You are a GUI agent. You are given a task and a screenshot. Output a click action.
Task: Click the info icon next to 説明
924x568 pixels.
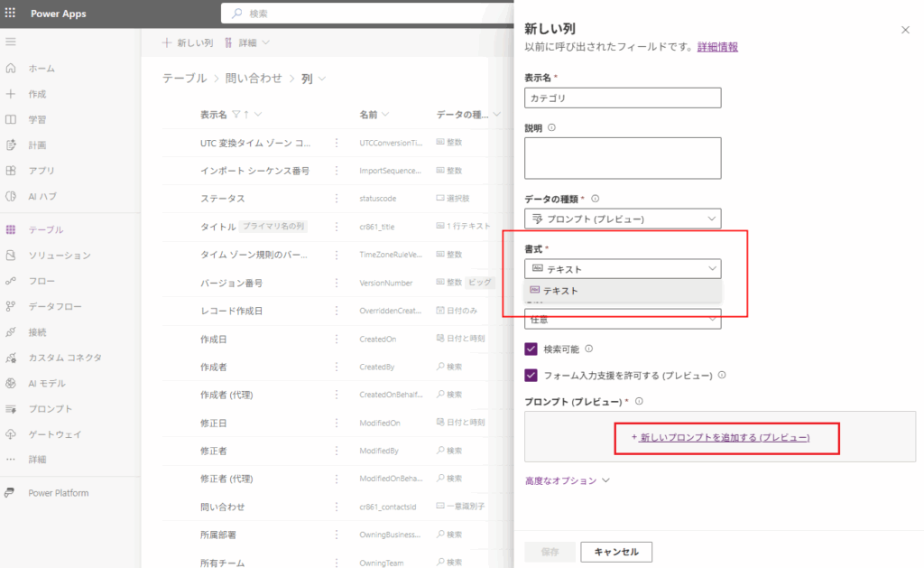coord(551,127)
